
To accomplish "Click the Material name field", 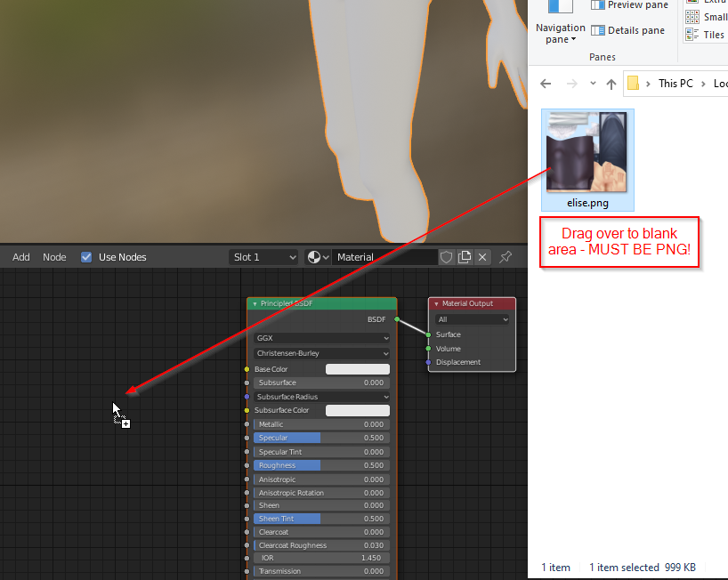I will pos(384,257).
